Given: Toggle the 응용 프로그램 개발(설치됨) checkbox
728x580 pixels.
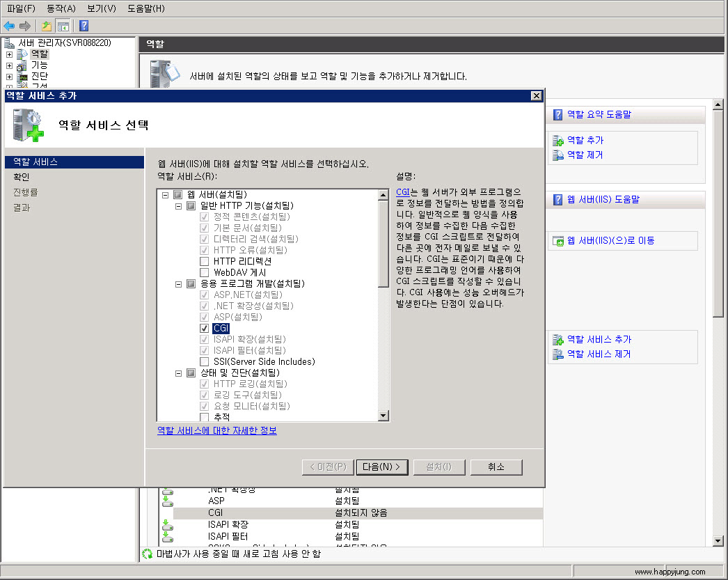Looking at the screenshot, I should click(191, 283).
